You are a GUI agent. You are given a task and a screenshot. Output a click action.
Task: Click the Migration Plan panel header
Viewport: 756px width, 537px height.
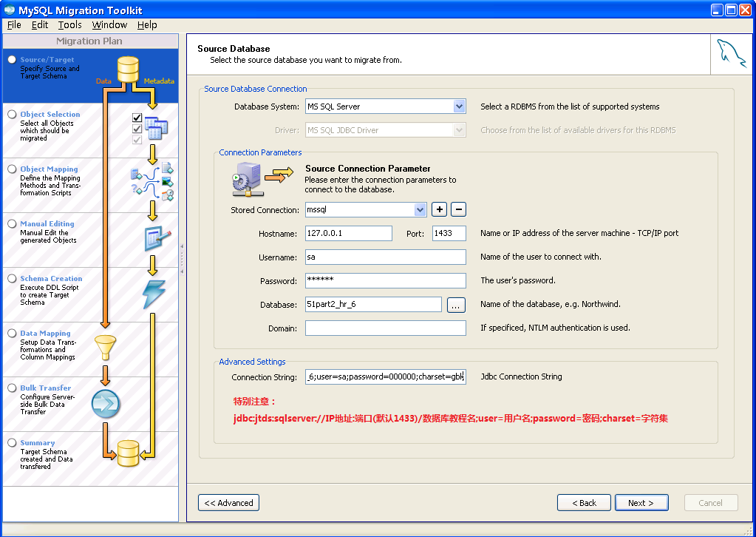point(90,41)
